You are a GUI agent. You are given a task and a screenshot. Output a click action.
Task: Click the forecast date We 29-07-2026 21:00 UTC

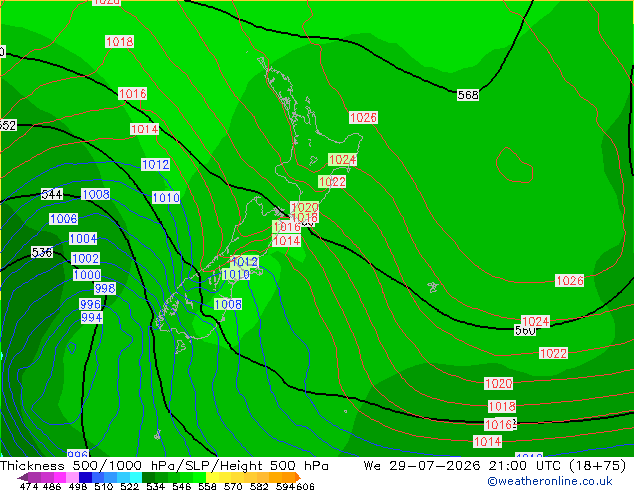click(462, 466)
